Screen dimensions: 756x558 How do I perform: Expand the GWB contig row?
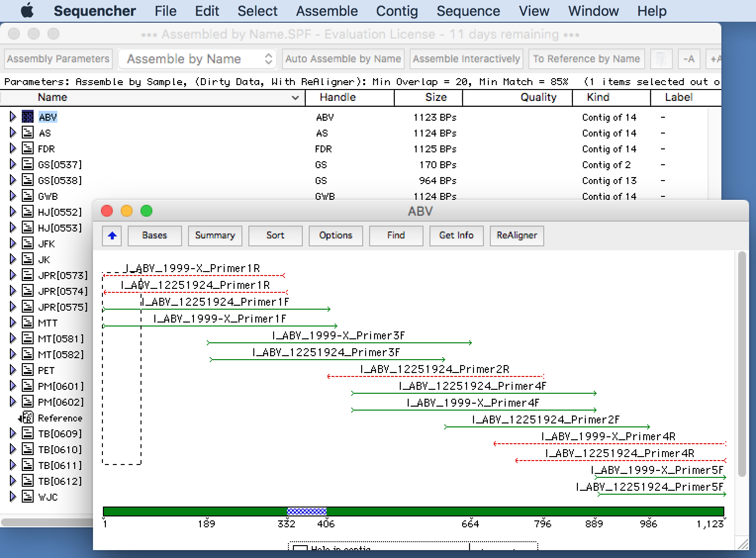click(13, 196)
